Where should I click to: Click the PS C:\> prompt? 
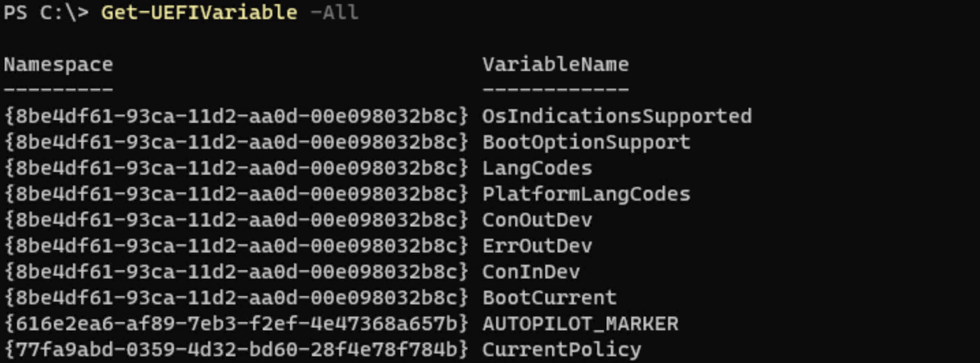coord(46,12)
